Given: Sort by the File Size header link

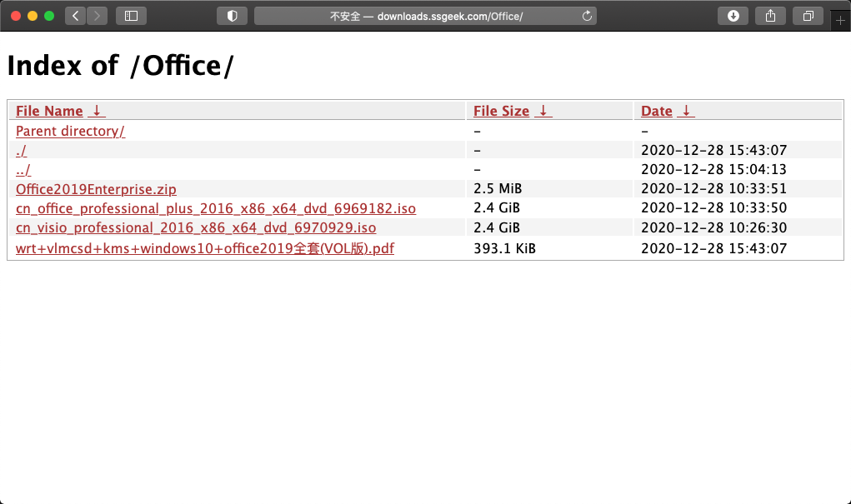Looking at the screenshot, I should point(501,111).
